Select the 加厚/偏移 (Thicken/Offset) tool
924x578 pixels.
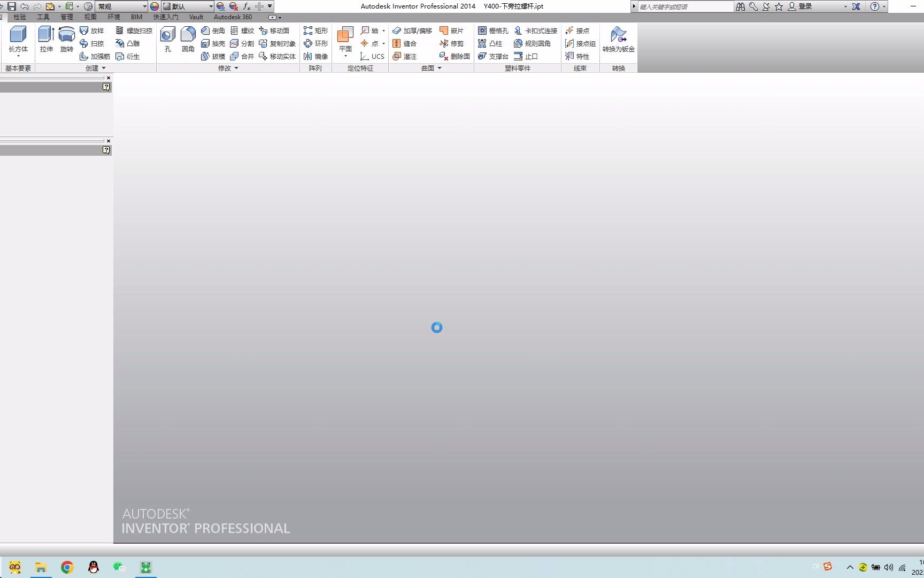(x=412, y=31)
